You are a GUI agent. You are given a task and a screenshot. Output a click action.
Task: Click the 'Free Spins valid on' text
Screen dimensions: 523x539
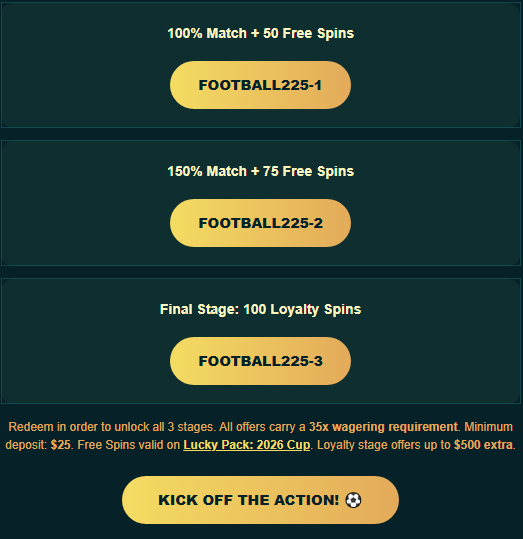coord(129,445)
